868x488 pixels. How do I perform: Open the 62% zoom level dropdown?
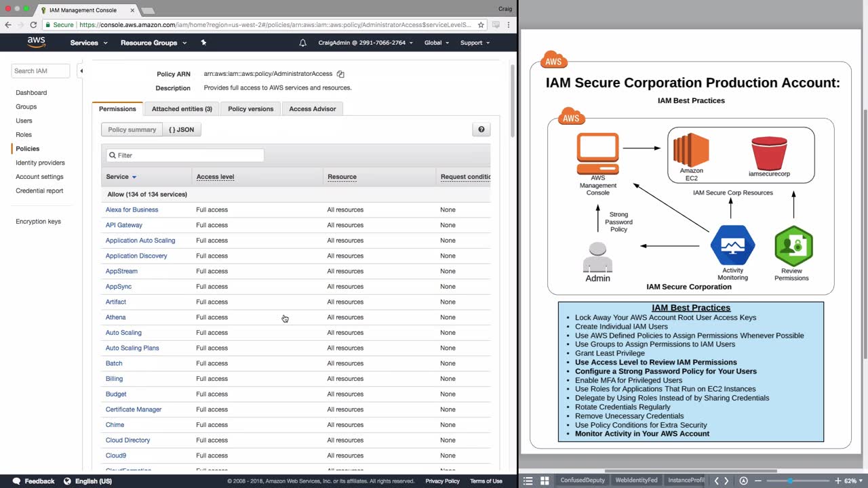click(853, 481)
